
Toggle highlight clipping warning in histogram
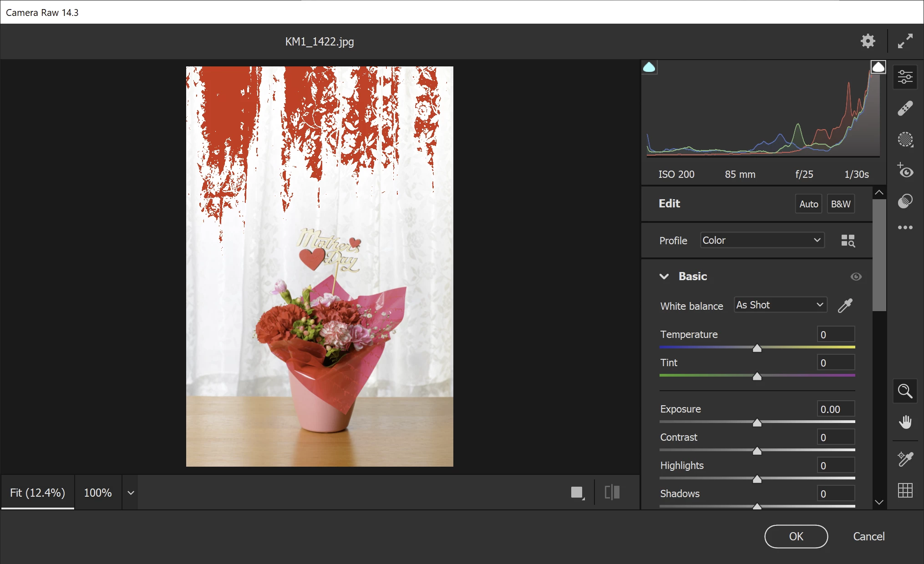[x=878, y=67]
